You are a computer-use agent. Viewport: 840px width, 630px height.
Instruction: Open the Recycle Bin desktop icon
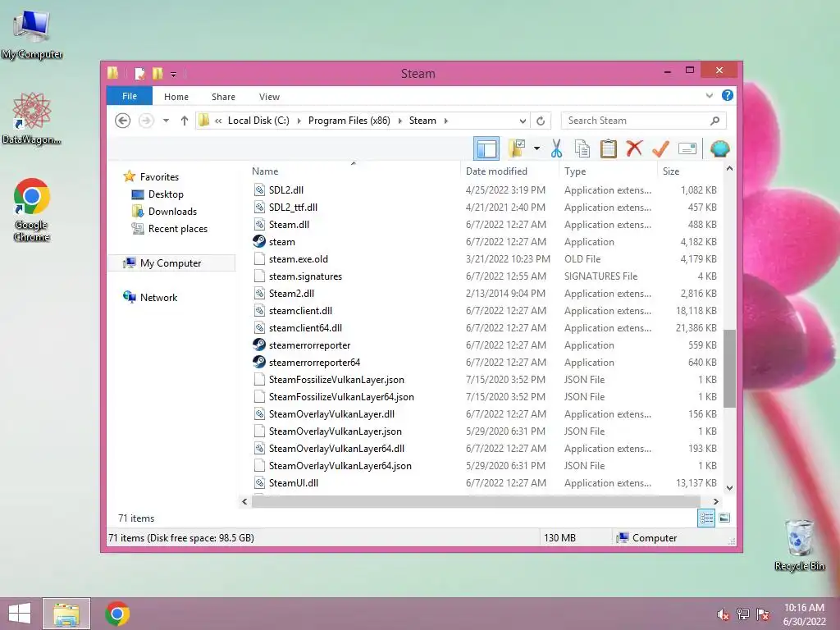pos(799,545)
